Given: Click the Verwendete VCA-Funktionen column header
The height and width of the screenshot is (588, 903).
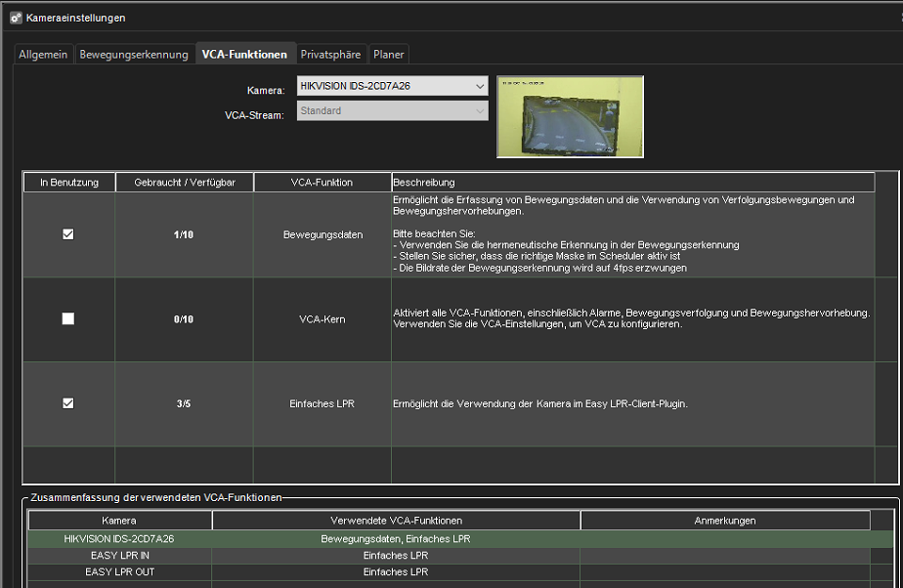Looking at the screenshot, I should [x=396, y=521].
